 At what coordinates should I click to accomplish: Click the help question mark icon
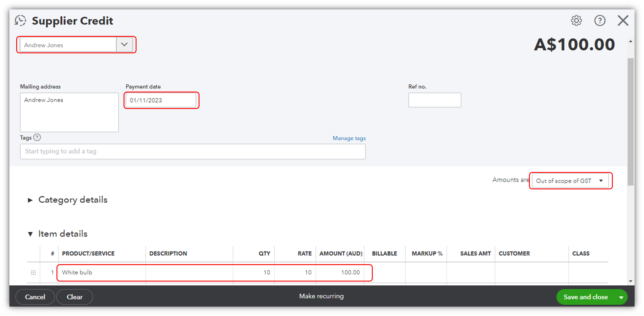click(x=600, y=21)
